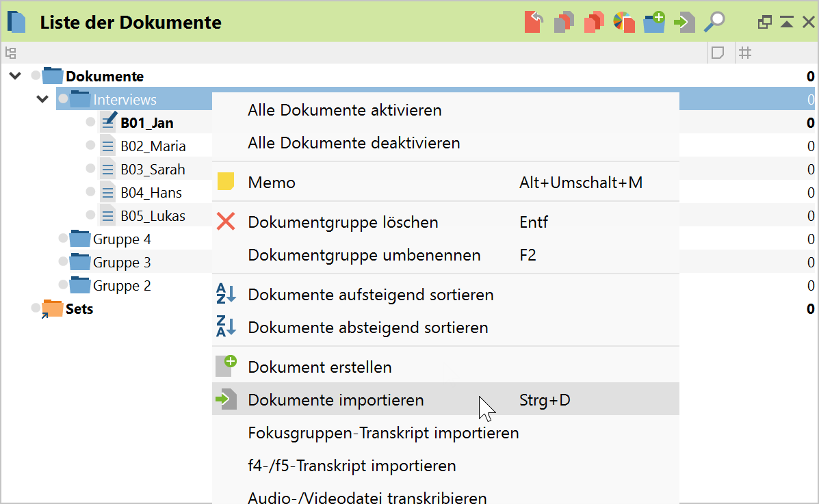Click the red documents icon in toolbar
819x504 pixels.
pyautogui.click(x=594, y=22)
